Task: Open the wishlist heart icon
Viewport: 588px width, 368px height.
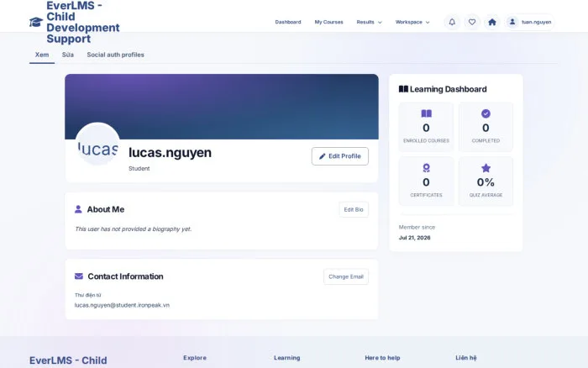Action: coord(472,22)
